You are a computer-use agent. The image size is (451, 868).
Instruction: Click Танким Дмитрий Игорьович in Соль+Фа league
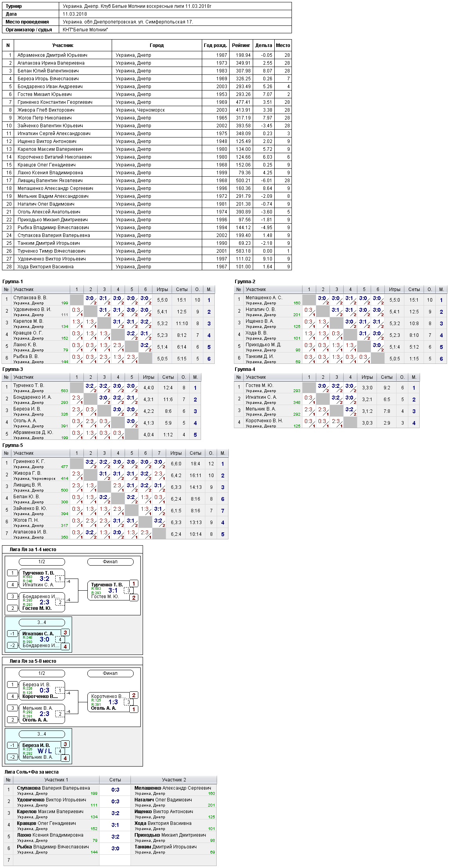coord(166,847)
